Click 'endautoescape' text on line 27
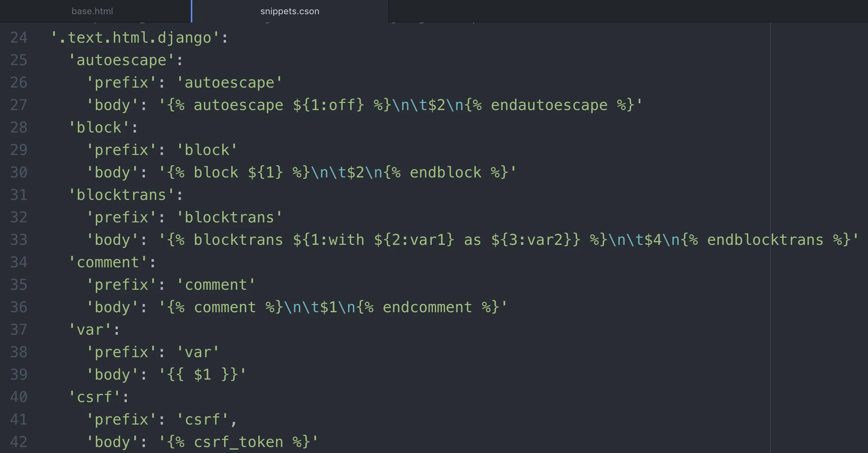This screenshot has width=868, height=453. (549, 105)
